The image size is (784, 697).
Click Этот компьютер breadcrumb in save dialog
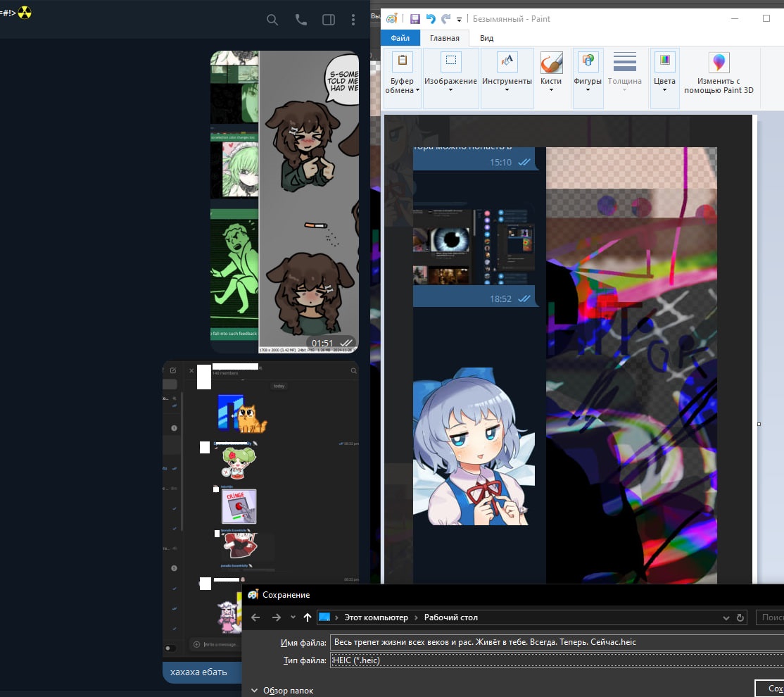375,617
